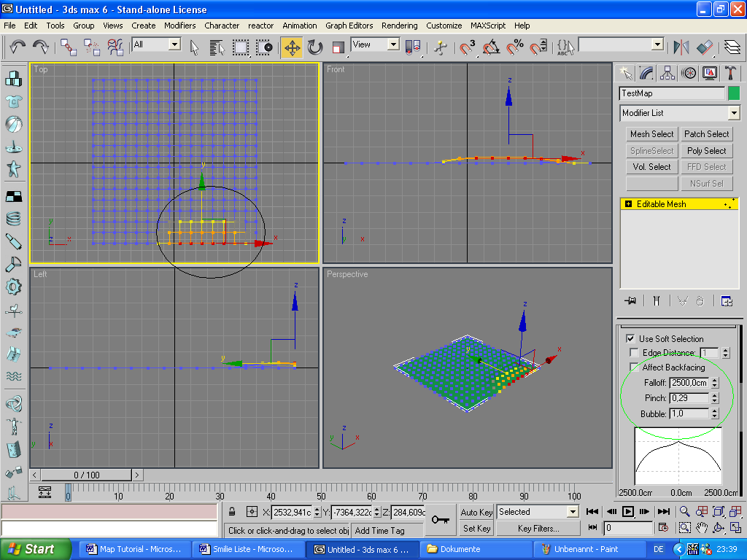
Task: Enable the Edge Distance checkbox
Action: (x=634, y=353)
